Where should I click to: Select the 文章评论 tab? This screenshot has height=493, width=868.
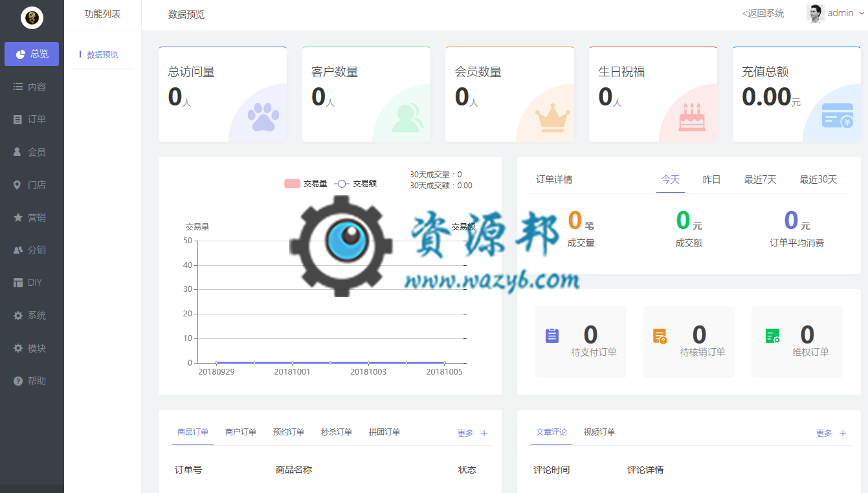551,432
